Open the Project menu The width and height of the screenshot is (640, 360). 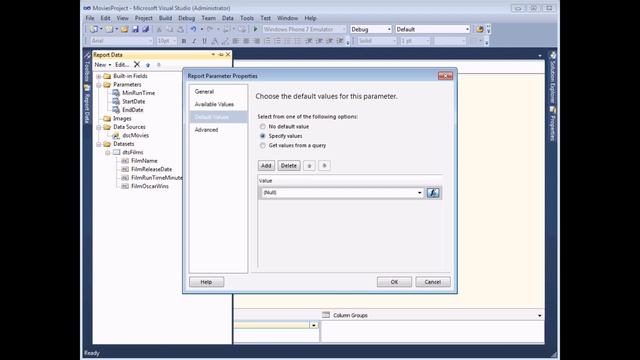[144, 18]
